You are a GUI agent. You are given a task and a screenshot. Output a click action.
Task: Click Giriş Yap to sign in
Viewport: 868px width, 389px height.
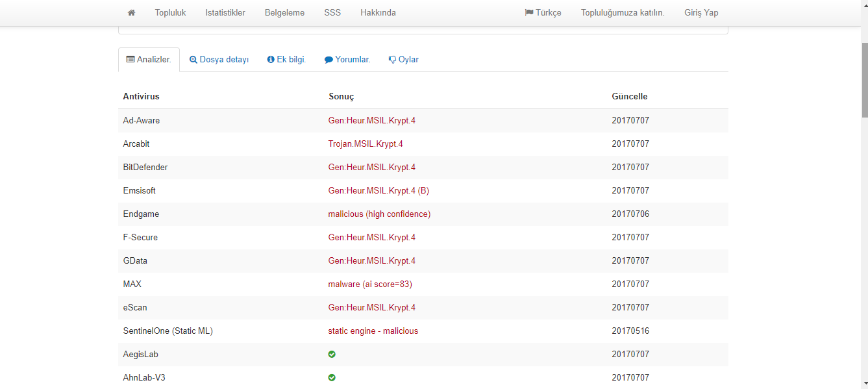click(701, 13)
